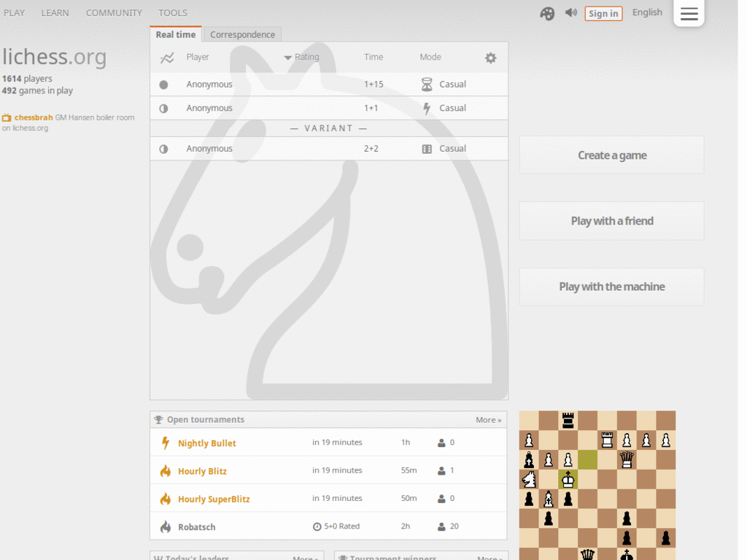Screen dimensions: 747x560
Task: Join the Anonymous 1+1 Casual game
Action: pos(329,108)
